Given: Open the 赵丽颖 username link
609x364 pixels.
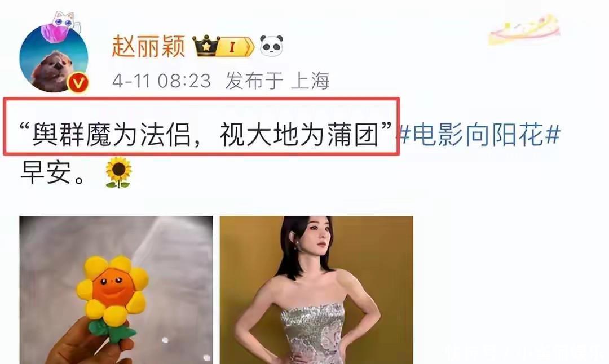Looking at the screenshot, I should 148,47.
